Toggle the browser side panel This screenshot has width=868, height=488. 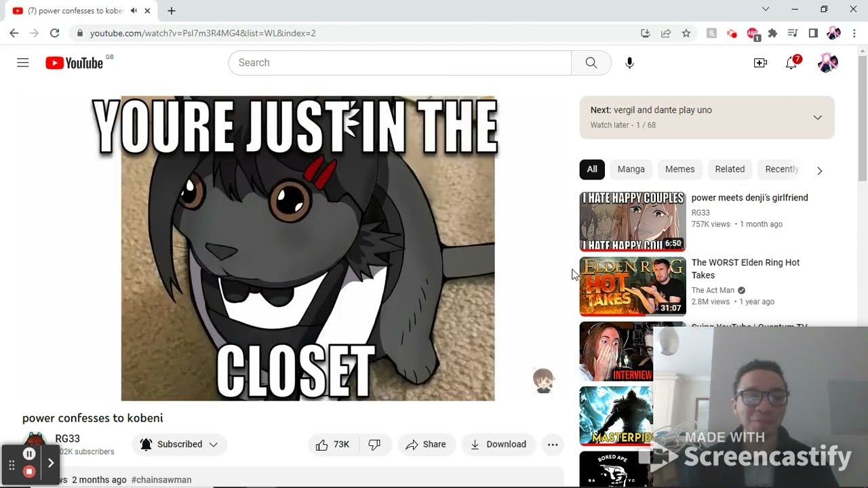pyautogui.click(x=813, y=33)
